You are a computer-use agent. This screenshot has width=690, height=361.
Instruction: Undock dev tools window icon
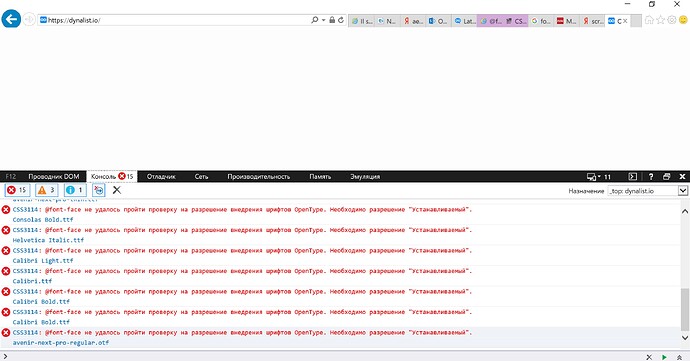[667, 177]
